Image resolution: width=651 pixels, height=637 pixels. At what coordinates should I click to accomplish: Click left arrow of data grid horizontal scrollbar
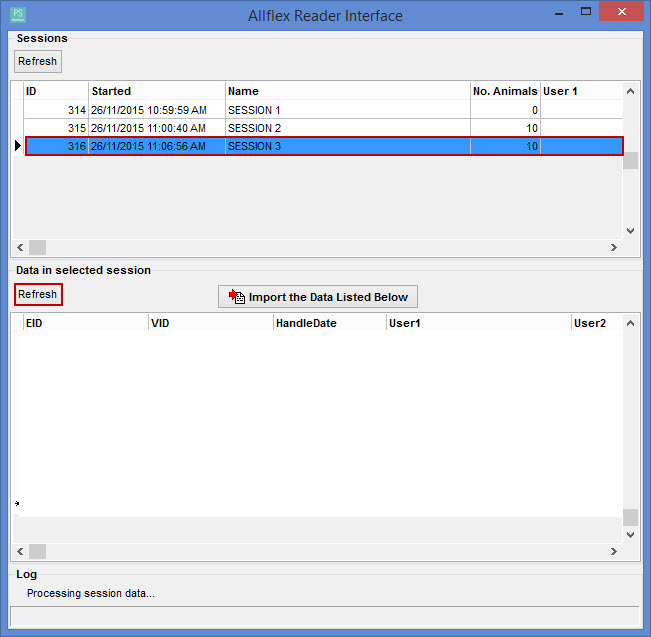(20, 551)
